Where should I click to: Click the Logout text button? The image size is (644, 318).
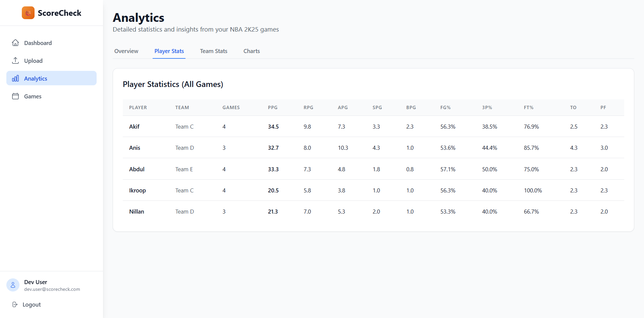tap(32, 305)
